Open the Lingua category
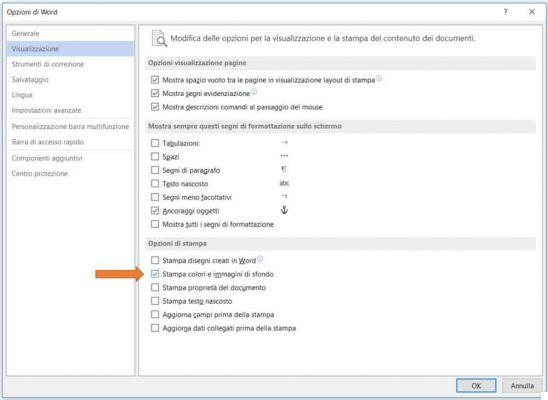This screenshot has height=400, width=548. coord(70,95)
